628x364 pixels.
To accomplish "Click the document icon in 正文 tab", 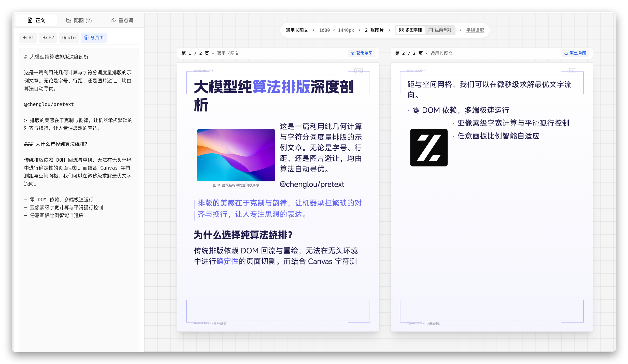I will click(x=30, y=20).
